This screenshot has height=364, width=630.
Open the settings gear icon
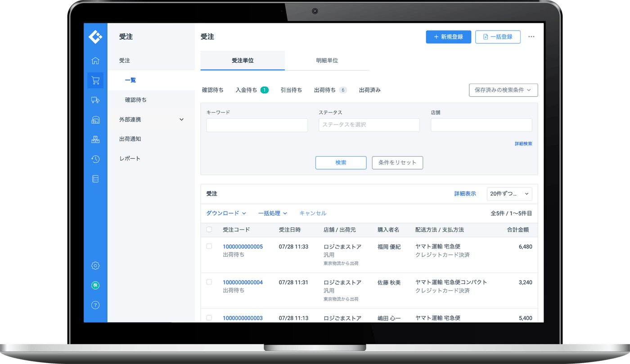tap(95, 266)
